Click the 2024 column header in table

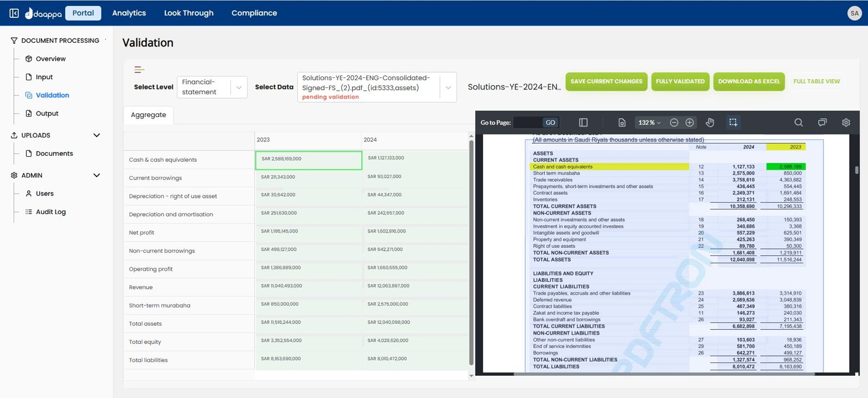pos(414,140)
